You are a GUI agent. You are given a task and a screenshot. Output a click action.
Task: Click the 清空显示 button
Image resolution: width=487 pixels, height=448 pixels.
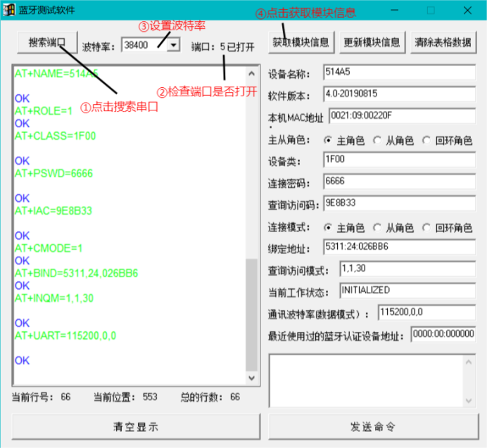(136, 427)
